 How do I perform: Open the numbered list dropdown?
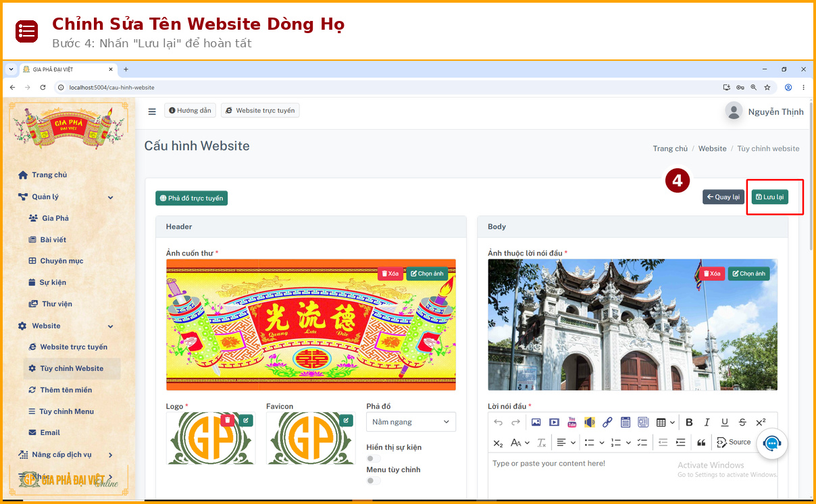(621, 443)
